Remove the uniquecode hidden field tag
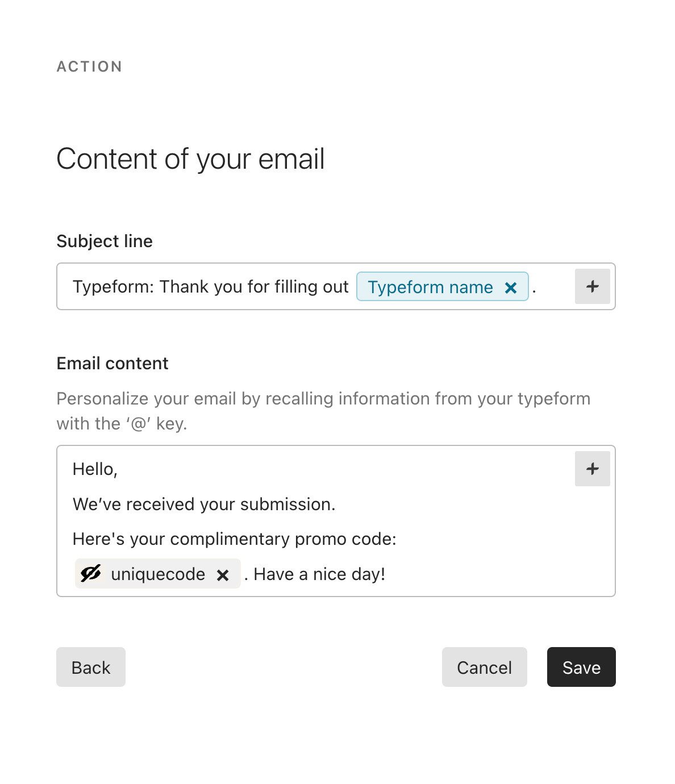Screen dimensions: 675x784 point(223,576)
